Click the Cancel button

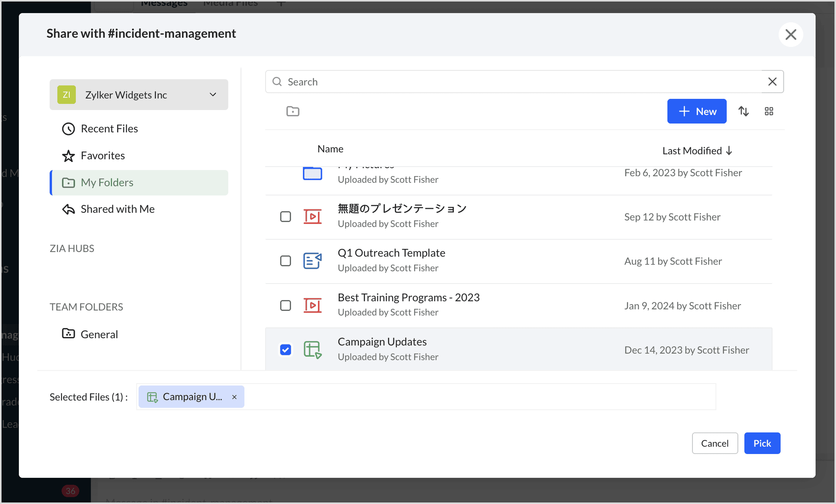click(715, 443)
